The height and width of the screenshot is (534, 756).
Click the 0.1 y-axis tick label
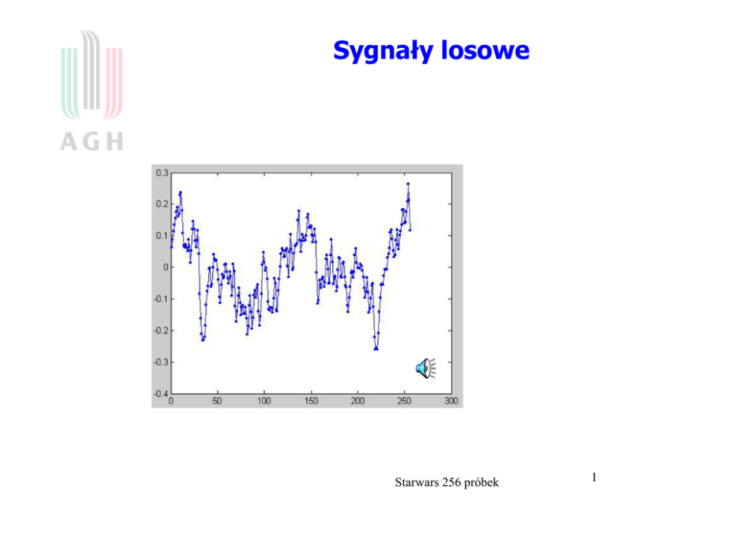pos(162,235)
